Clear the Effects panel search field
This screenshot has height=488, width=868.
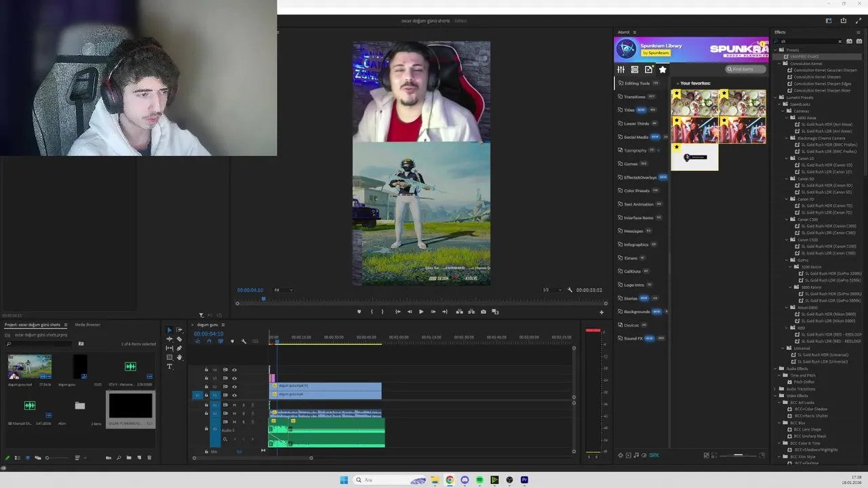click(x=840, y=41)
